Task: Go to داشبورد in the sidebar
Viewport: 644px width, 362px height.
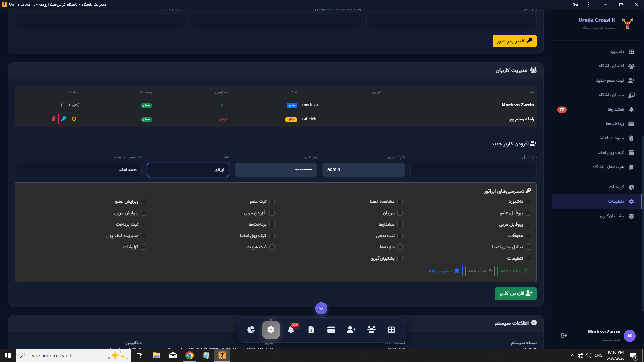Action: tap(597, 52)
